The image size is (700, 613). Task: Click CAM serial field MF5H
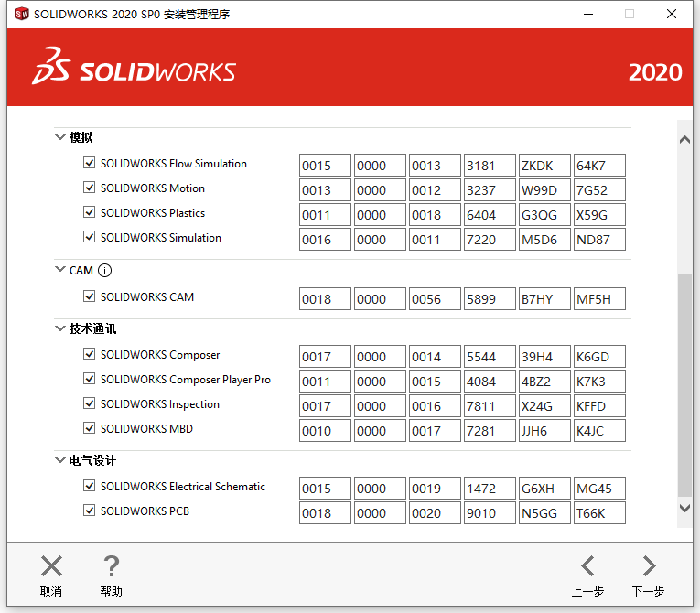599,298
